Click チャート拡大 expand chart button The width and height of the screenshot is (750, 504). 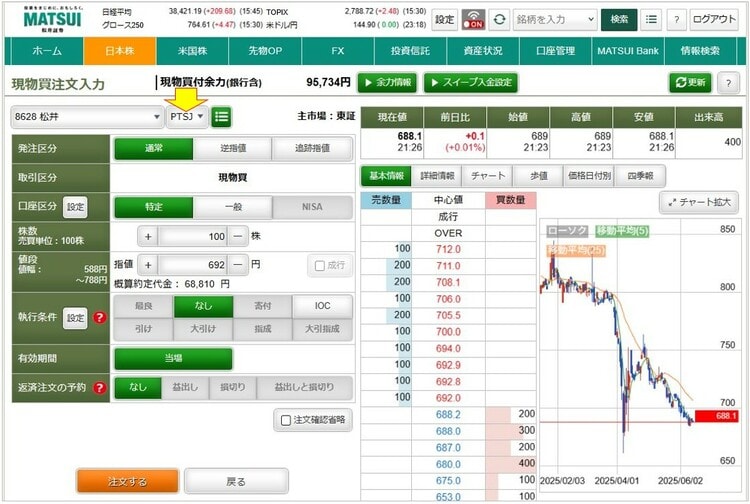click(699, 202)
